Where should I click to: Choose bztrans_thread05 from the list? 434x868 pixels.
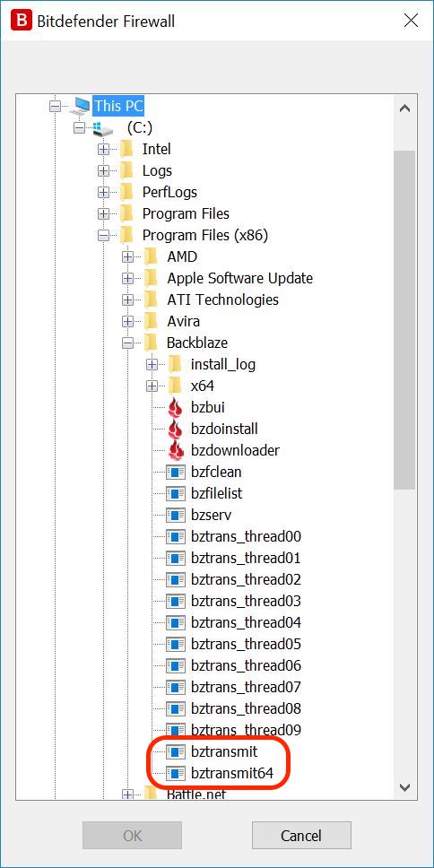point(246,645)
